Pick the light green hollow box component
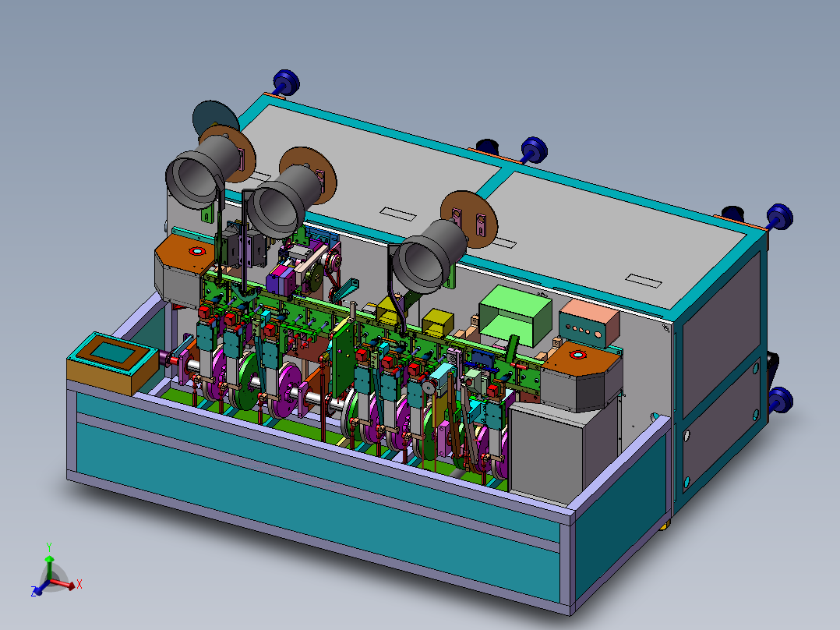The height and width of the screenshot is (630, 840). tap(515, 315)
